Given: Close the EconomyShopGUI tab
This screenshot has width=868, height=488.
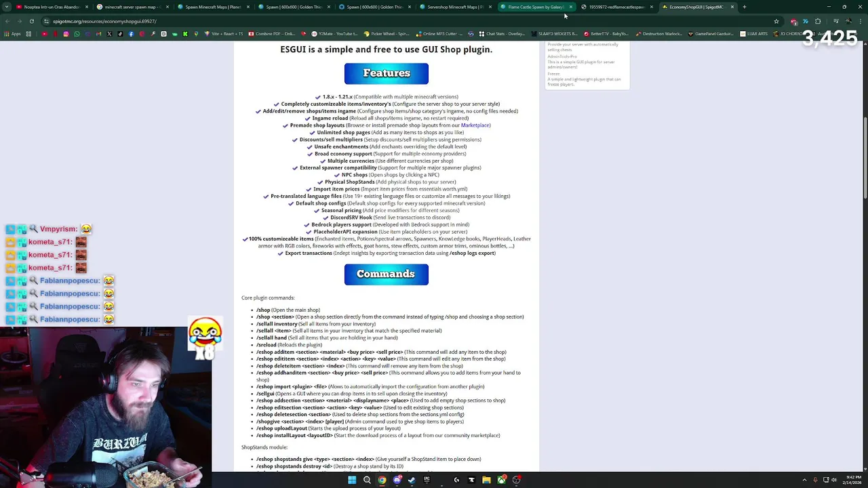Looking at the screenshot, I should click(732, 7).
